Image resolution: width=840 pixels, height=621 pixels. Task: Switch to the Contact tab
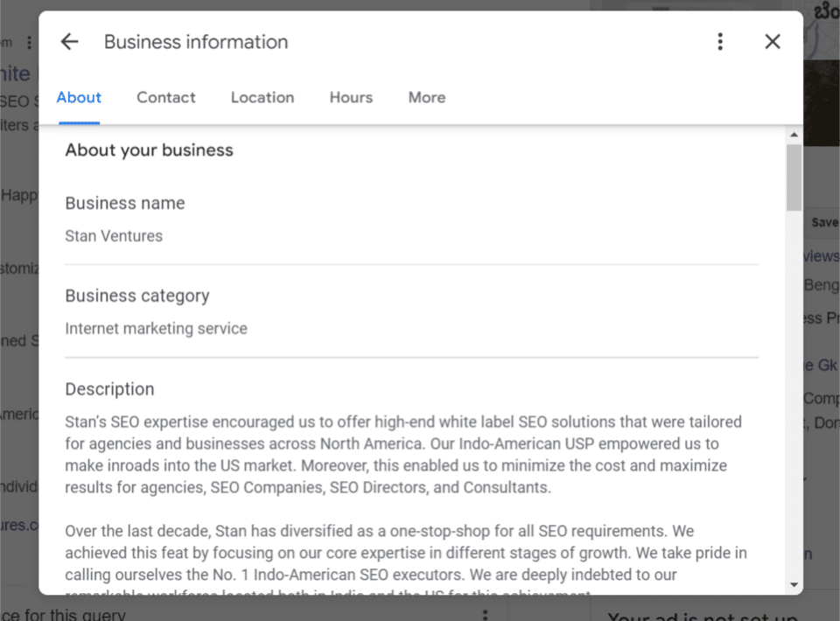165,98
